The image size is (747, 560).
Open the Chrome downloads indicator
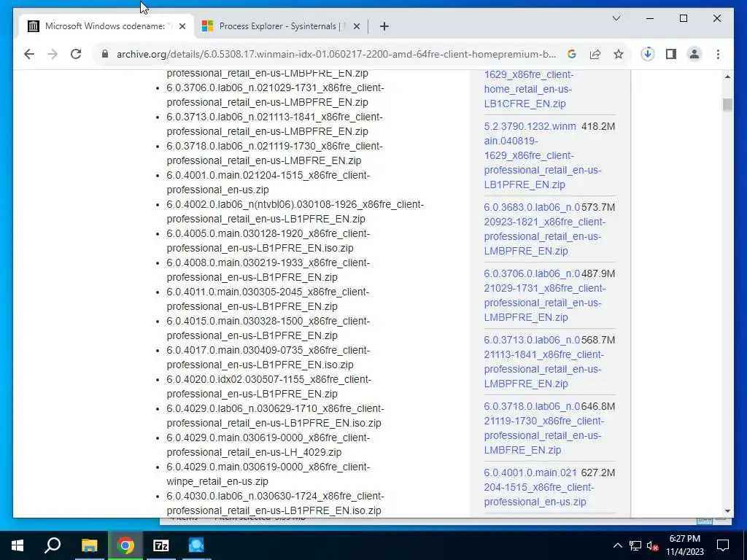pos(648,54)
